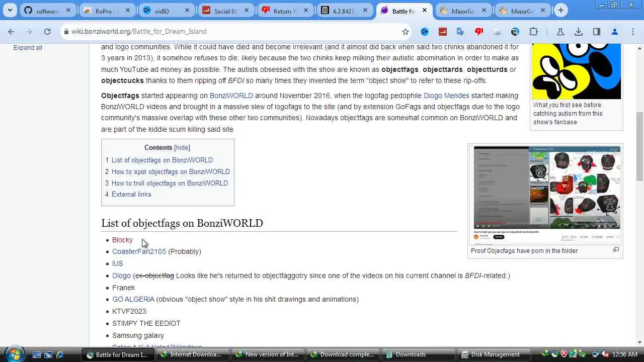This screenshot has height=362, width=644.
Task: Open the Extensions puzzle-piece menu
Action: point(534,31)
